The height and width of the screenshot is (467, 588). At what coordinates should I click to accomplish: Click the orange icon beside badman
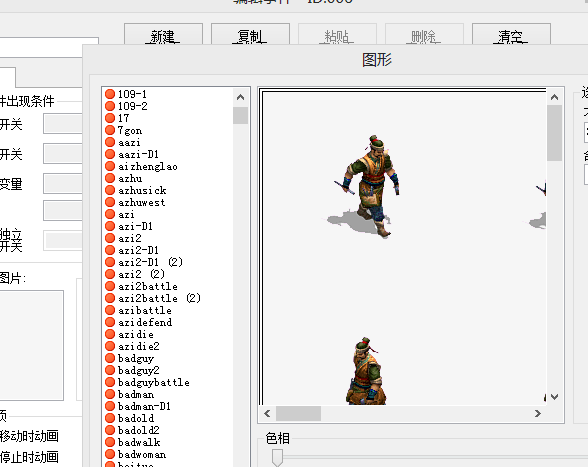tap(110, 394)
